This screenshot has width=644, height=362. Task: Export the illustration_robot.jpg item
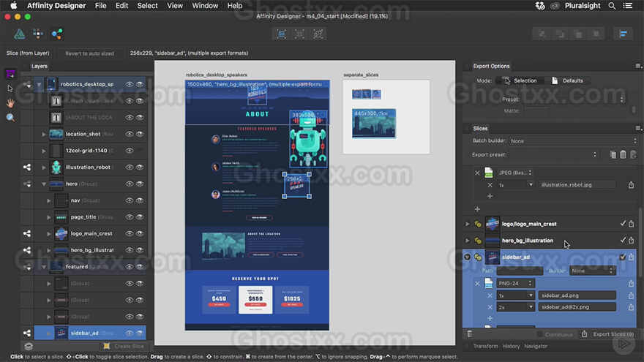pyautogui.click(x=631, y=185)
